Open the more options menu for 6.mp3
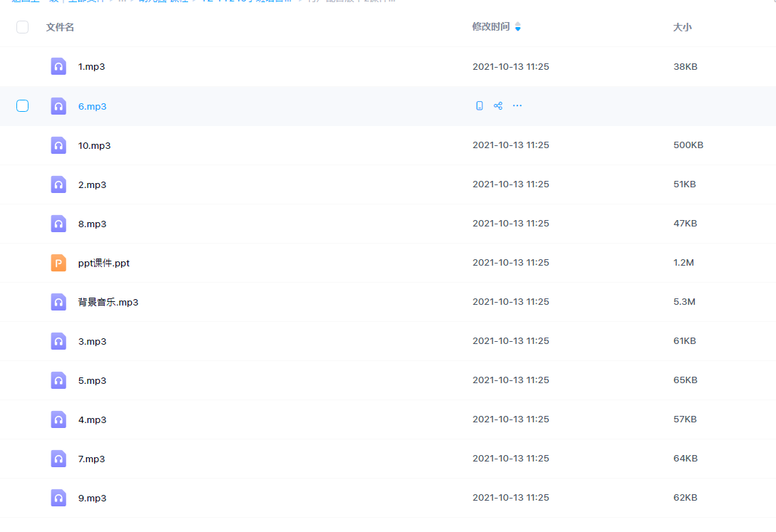776x532 pixels. tap(517, 106)
